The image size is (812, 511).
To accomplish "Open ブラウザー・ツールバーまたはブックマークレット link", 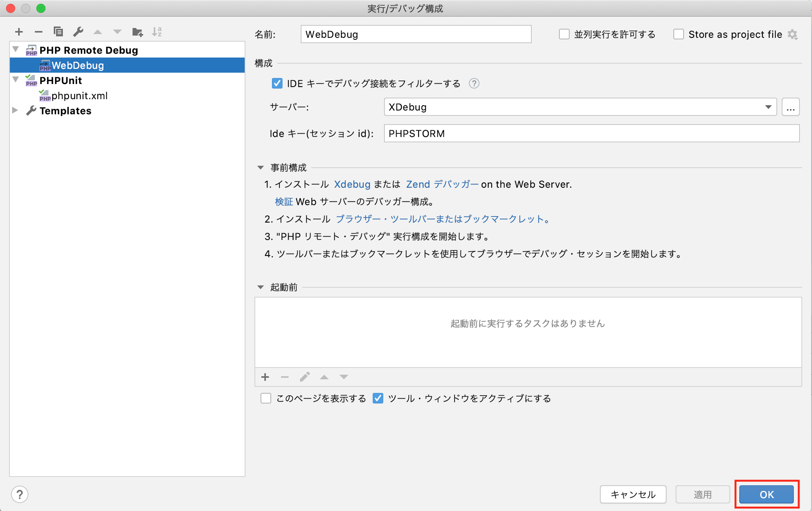I will point(442,219).
